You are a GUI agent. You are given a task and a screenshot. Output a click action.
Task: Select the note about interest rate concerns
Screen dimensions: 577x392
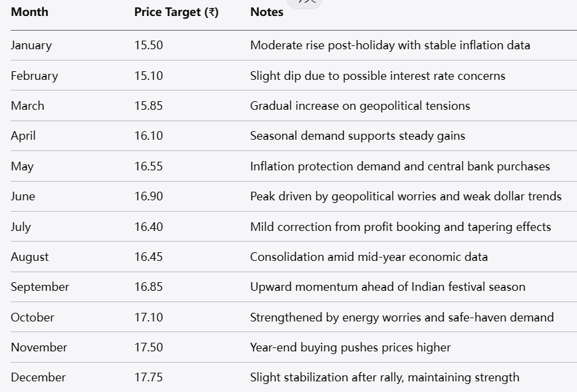point(377,76)
